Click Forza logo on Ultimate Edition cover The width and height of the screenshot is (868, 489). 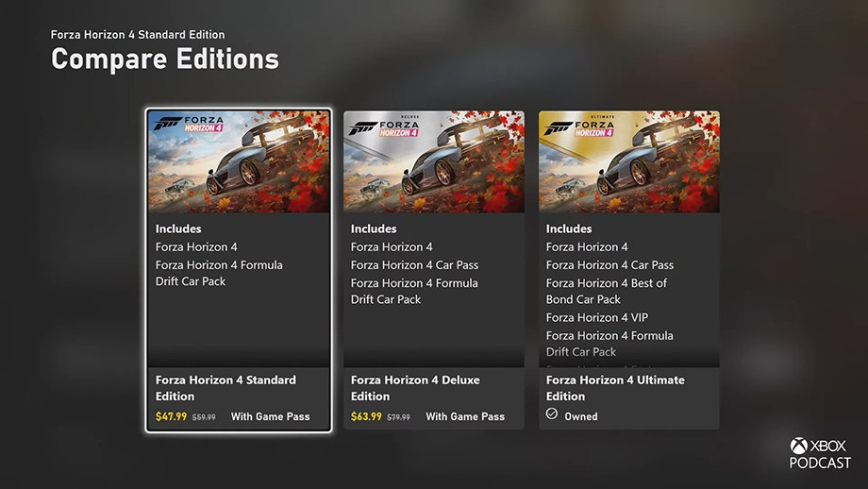tap(579, 128)
